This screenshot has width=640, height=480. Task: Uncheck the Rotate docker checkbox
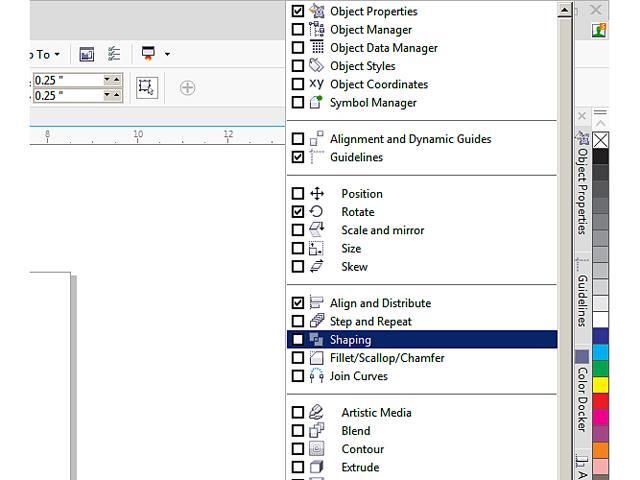pos(297,212)
